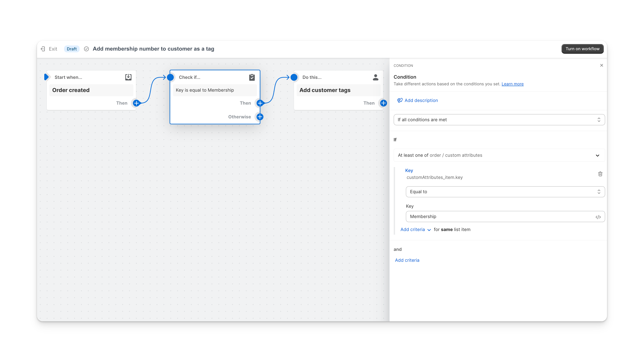Viewport: 644px width, 362px height.
Task: Click the 'Then' plus button after Order created
Action: pos(137,103)
